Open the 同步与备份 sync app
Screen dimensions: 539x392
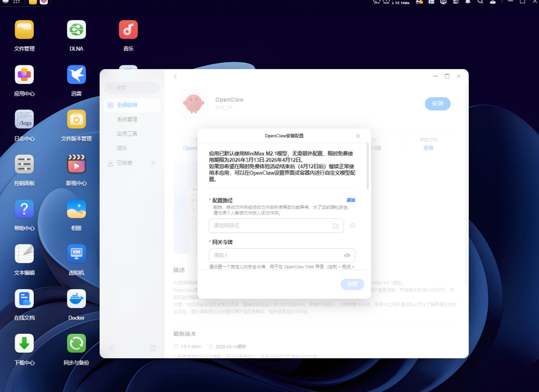click(76, 344)
